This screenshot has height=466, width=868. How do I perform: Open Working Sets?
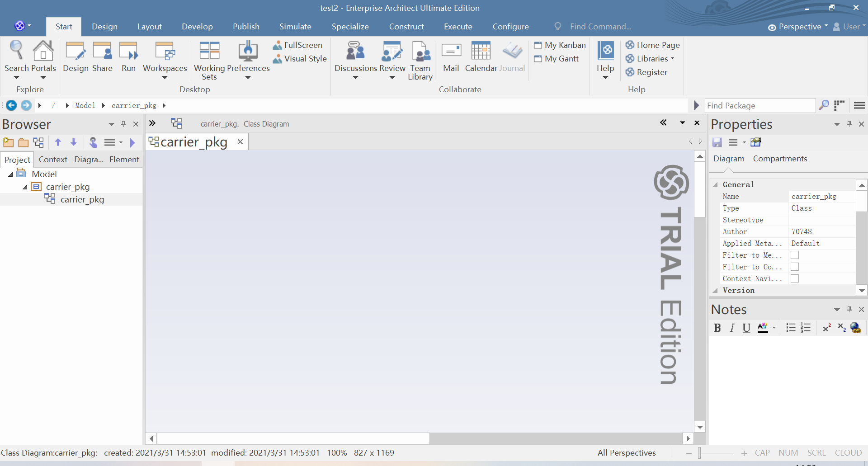click(209, 61)
